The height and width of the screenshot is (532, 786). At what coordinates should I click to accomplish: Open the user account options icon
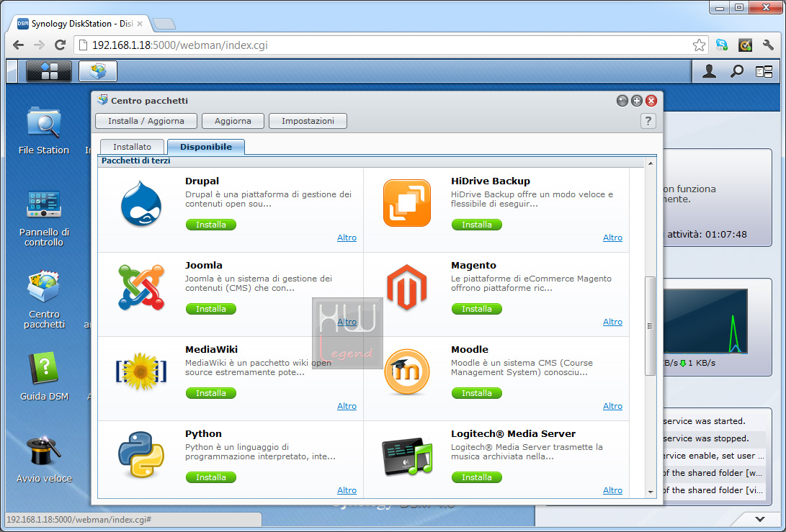(709, 71)
